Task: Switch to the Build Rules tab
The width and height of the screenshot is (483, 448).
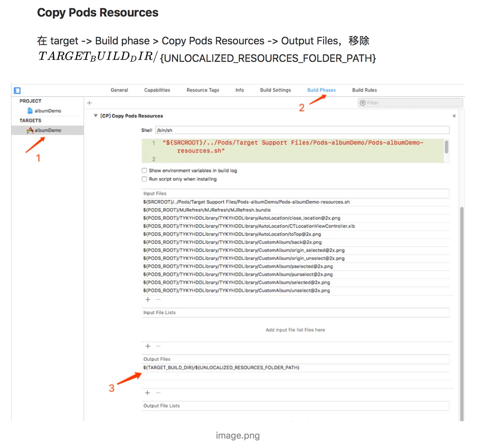Action: click(x=365, y=90)
